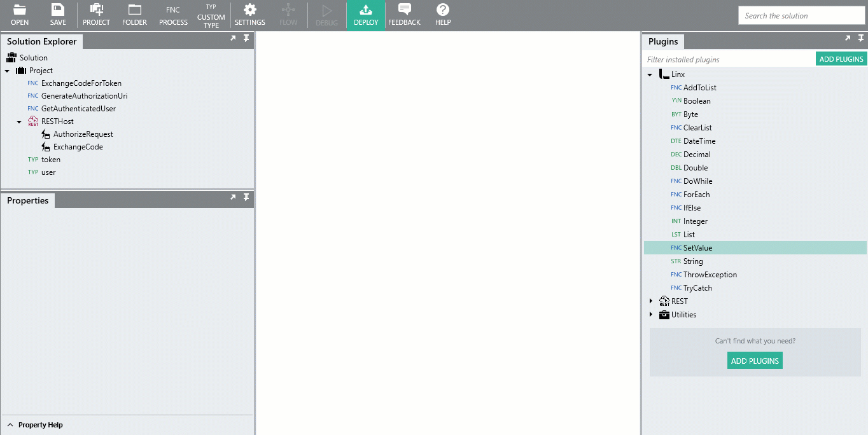
Task: Click the Search the solution field
Action: coord(801,16)
